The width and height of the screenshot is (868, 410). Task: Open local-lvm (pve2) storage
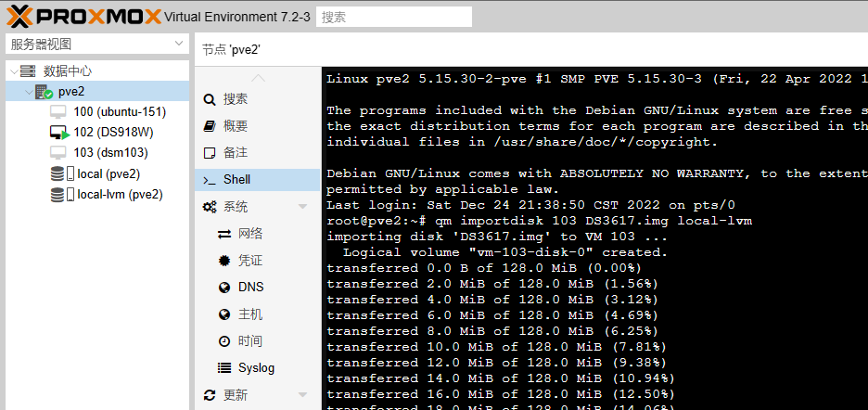coord(121,195)
